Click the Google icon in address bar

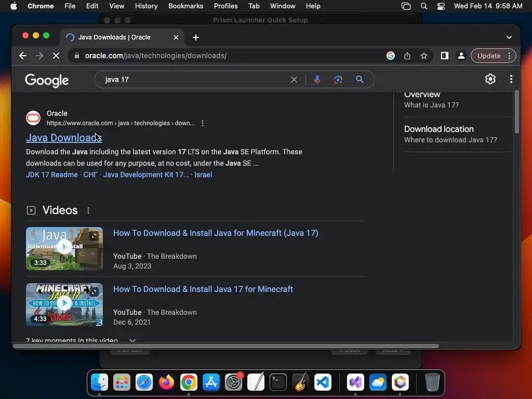tap(391, 56)
